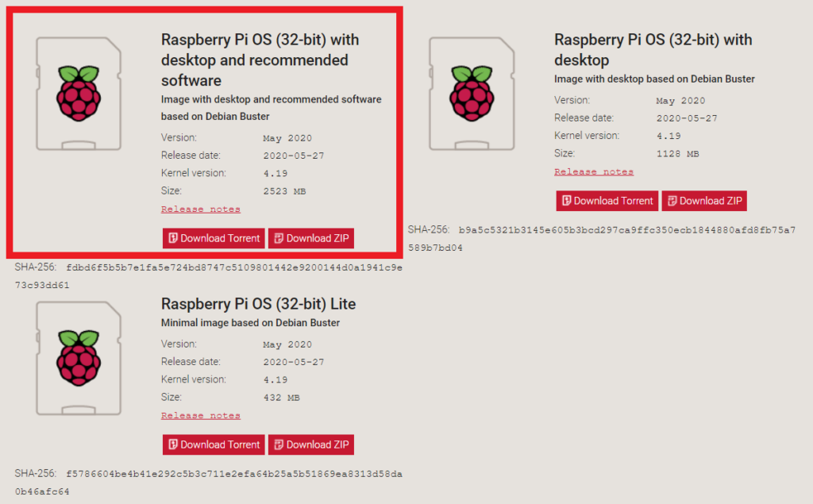Click the SHA-256 hash starting with 'b9a5c532'
Image resolution: width=813 pixels, height=504 pixels.
click(602, 239)
